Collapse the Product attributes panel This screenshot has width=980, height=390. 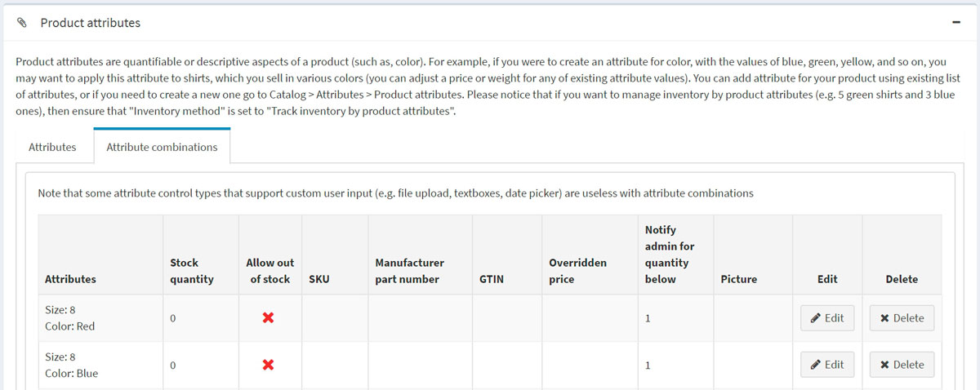(x=955, y=23)
